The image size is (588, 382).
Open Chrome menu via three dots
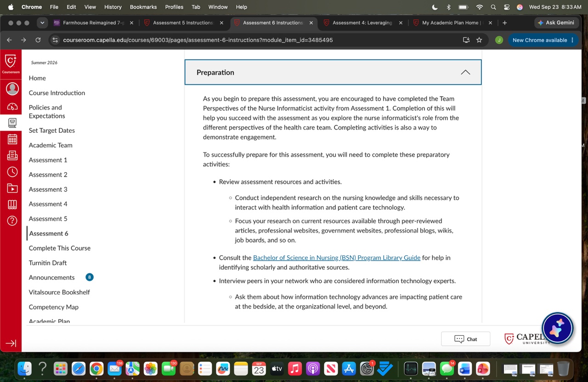click(572, 40)
